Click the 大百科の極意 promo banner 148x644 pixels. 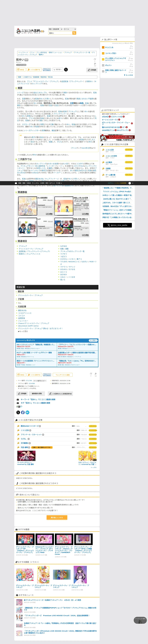(117, 138)
